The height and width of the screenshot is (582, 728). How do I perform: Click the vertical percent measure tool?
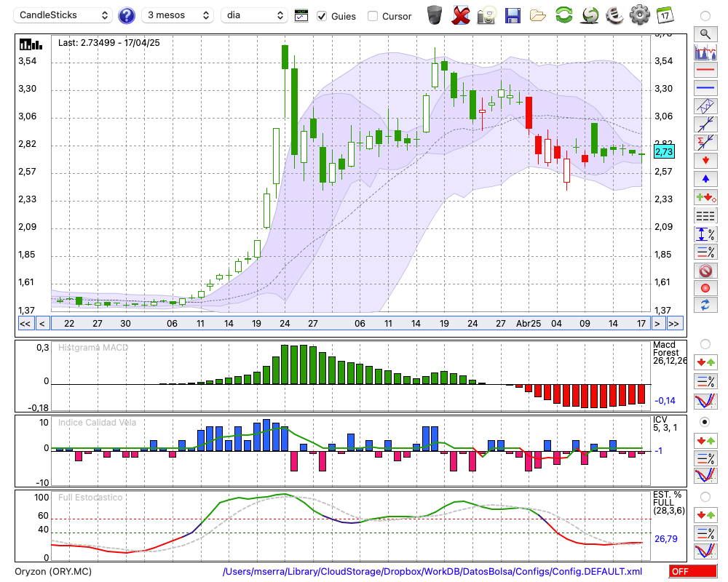pos(705,234)
